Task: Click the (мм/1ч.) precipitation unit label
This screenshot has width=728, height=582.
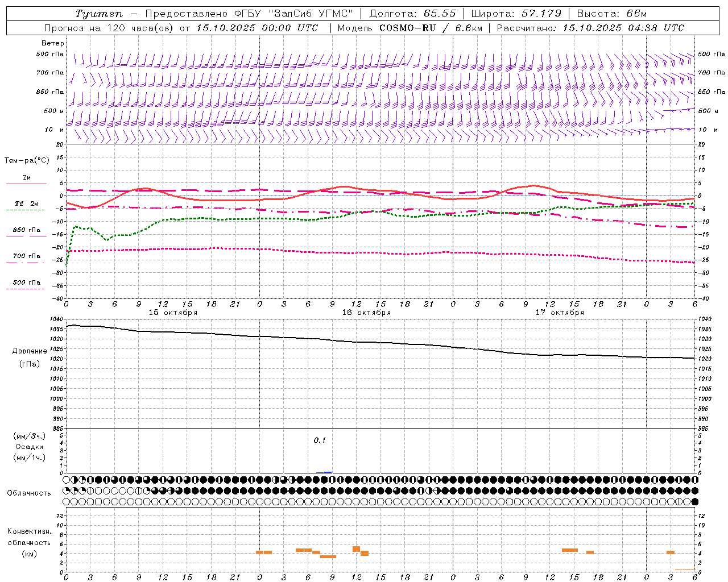Action: pos(29,458)
